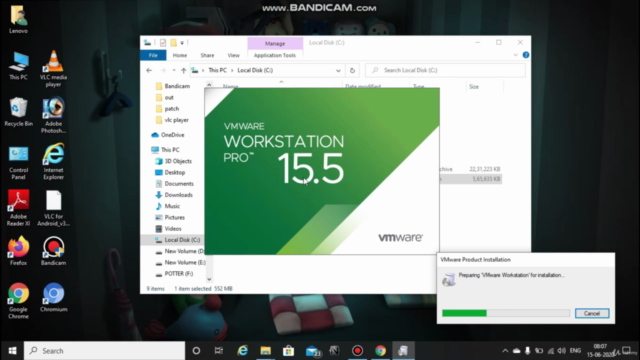Launch Firefox from the desktop
This screenshot has height=360, width=640.
coord(18,251)
